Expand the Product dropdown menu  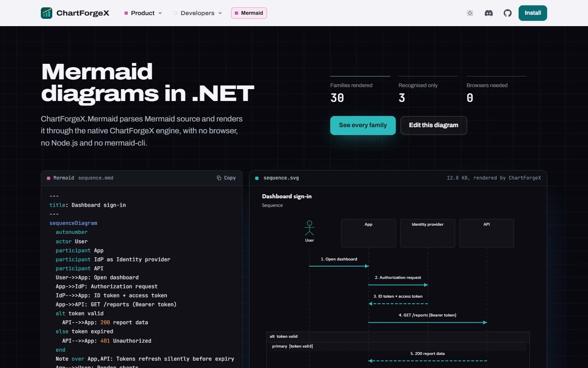pyautogui.click(x=143, y=13)
